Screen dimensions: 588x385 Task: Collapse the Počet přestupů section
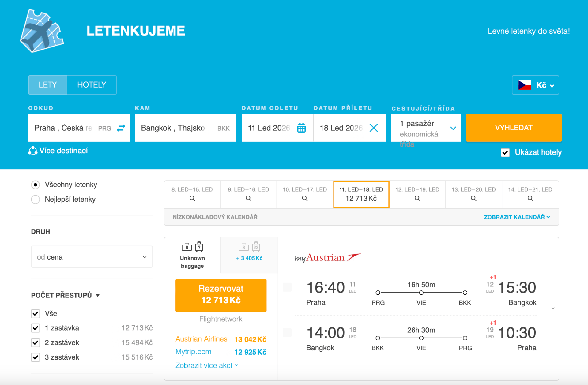(65, 295)
